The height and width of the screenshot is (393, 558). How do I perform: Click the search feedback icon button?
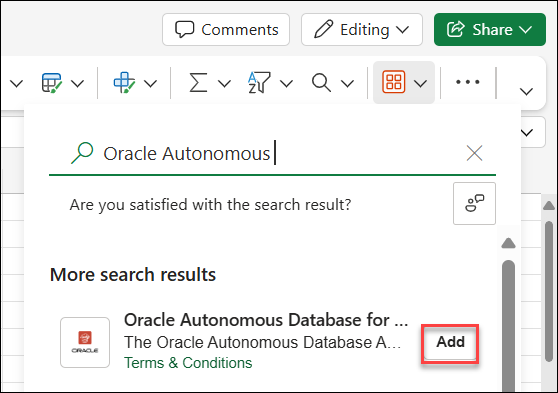(x=474, y=204)
